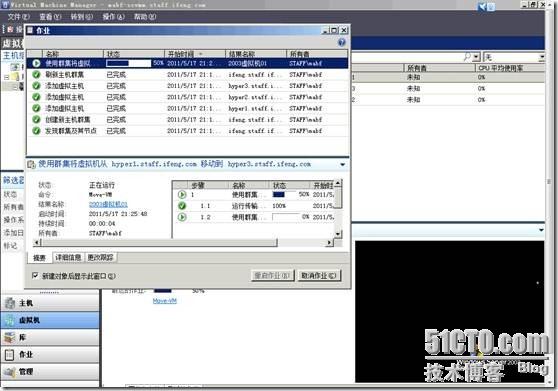Collapse the job details pane with its arrow
The image size is (558, 391).
click(x=342, y=164)
